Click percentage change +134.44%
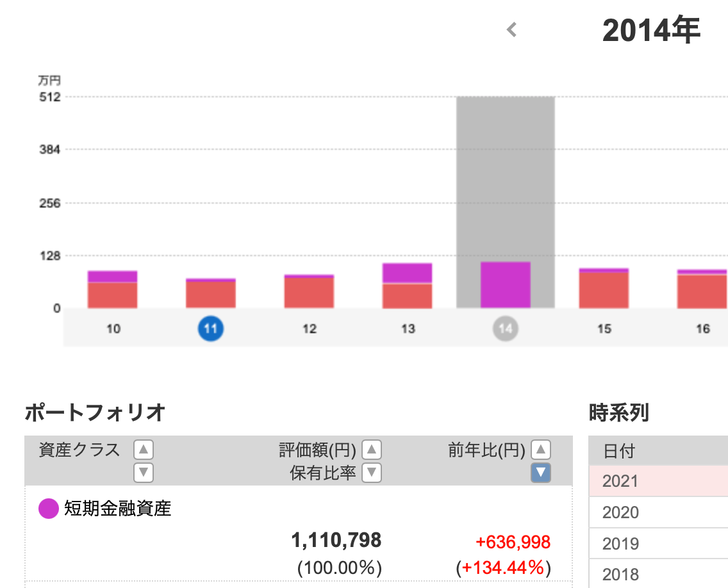728x588 pixels. [x=503, y=568]
